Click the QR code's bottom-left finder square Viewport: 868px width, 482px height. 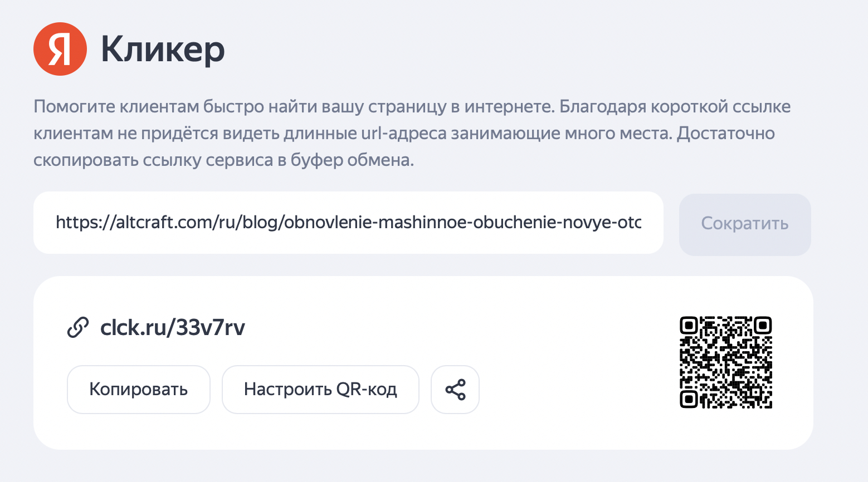tap(689, 399)
